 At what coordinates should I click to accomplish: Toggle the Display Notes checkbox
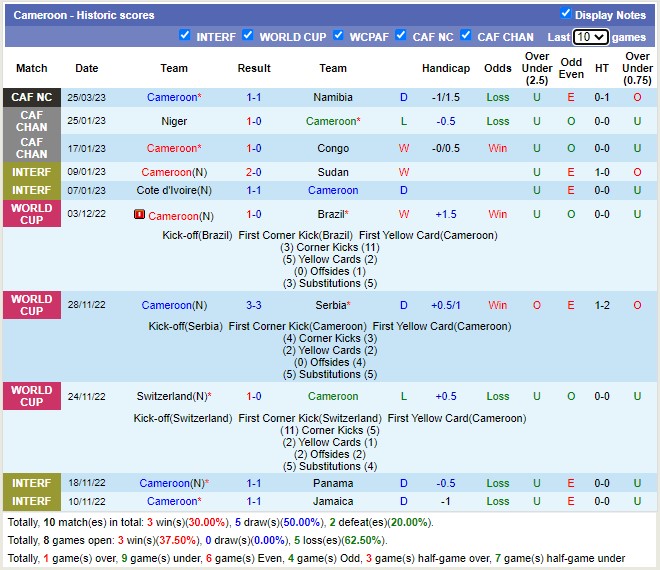pos(566,14)
